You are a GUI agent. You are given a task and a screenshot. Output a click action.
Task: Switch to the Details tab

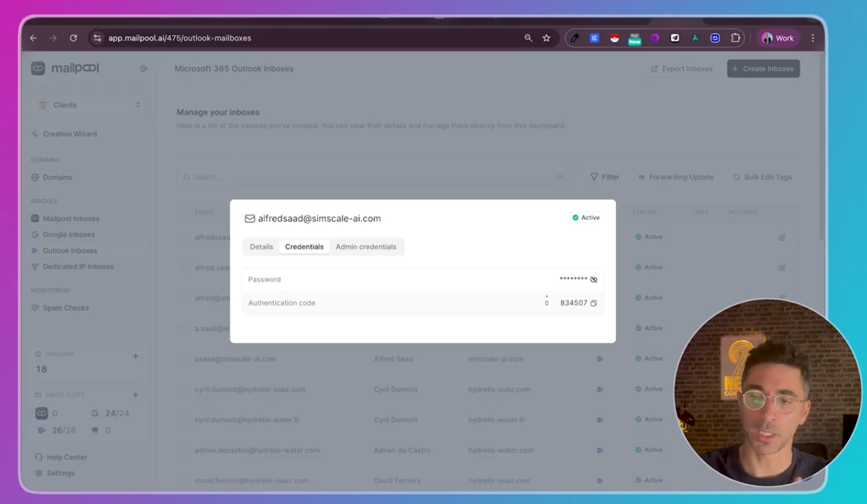[261, 246]
